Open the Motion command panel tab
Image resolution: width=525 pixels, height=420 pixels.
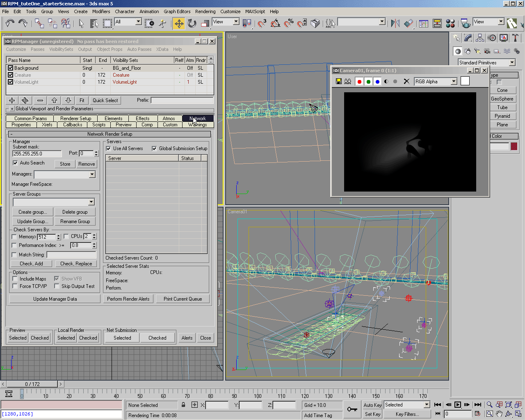[x=492, y=38]
